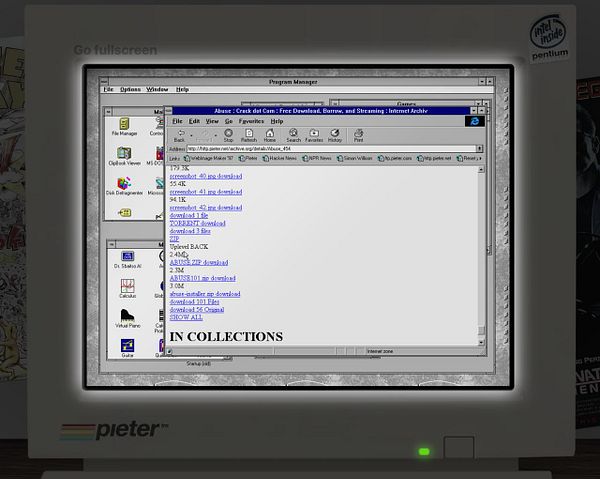Viewport: 600px width, 479px height.
Task: Open the browser File menu
Action: (x=177, y=121)
